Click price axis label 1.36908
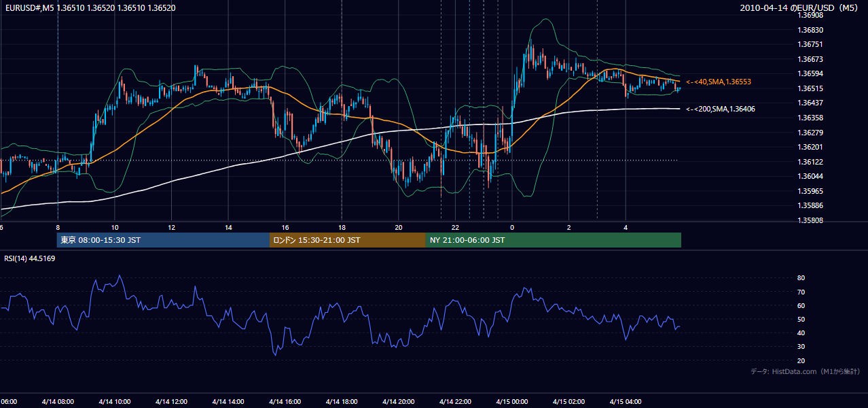Image resolution: width=868 pixels, height=408 pixels. click(811, 15)
